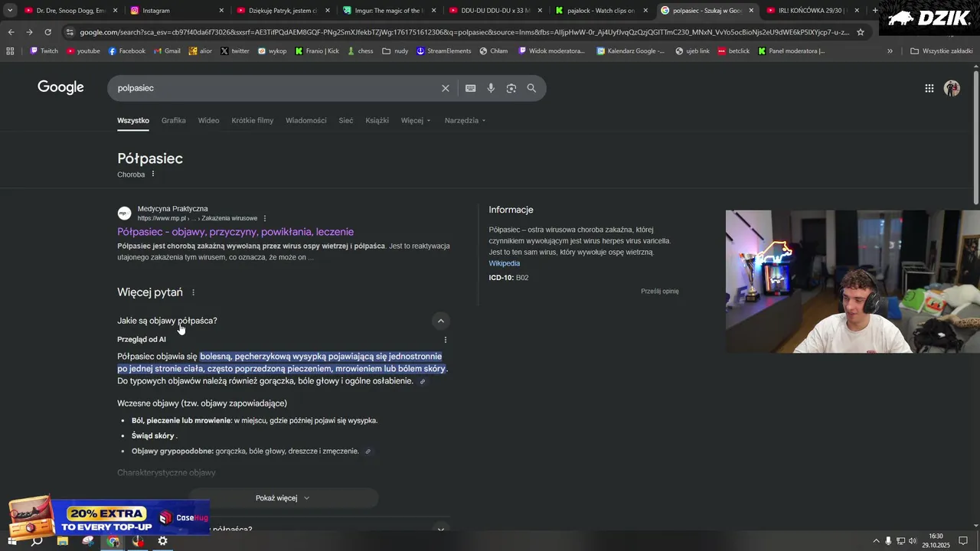Screen dimensions: 980x551
Task: Switch to the Sieć tab
Action: click(x=346, y=120)
